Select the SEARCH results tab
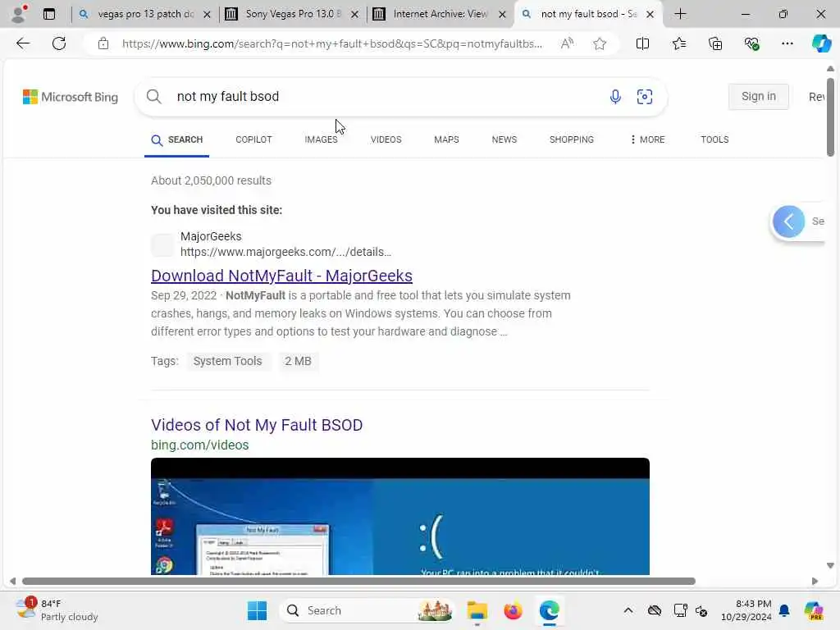This screenshot has height=630, width=840. 177,139
